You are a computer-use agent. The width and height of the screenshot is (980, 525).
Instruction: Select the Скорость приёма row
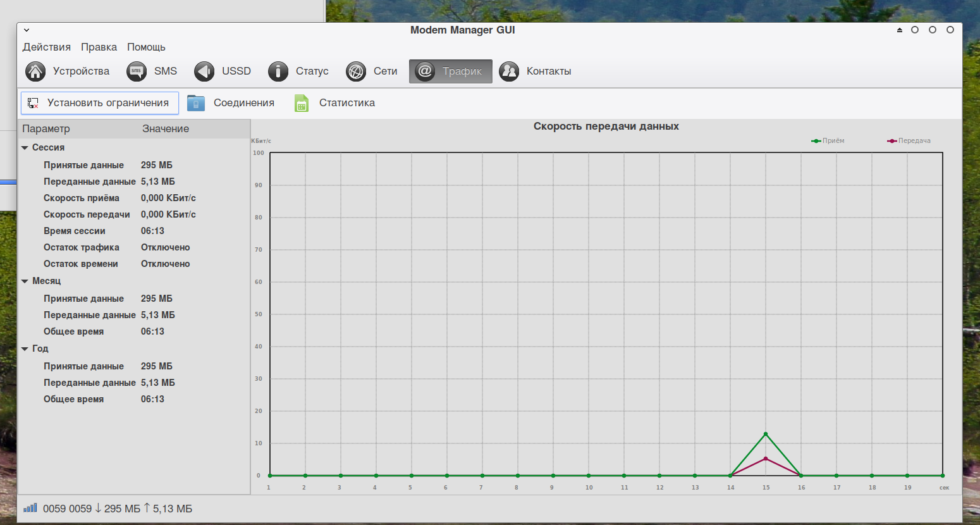pos(134,198)
